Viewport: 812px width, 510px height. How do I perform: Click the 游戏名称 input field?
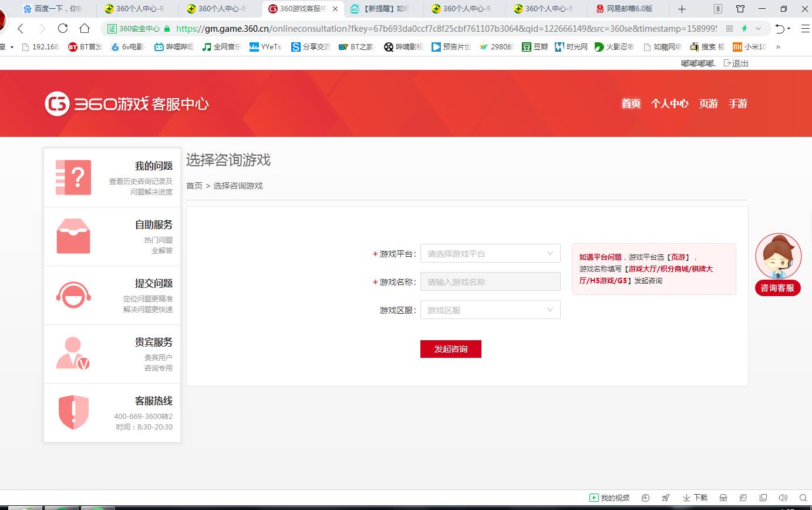pyautogui.click(x=490, y=281)
